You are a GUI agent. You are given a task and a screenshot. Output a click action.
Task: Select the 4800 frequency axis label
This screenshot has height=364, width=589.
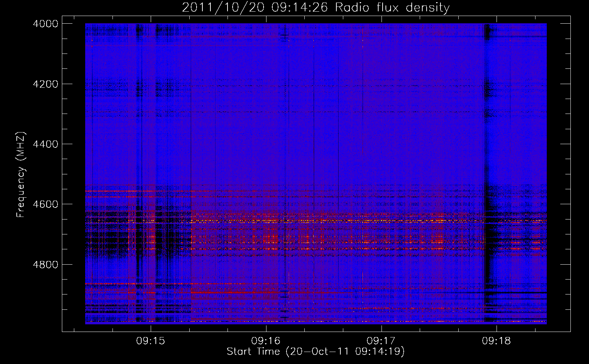[46, 264]
